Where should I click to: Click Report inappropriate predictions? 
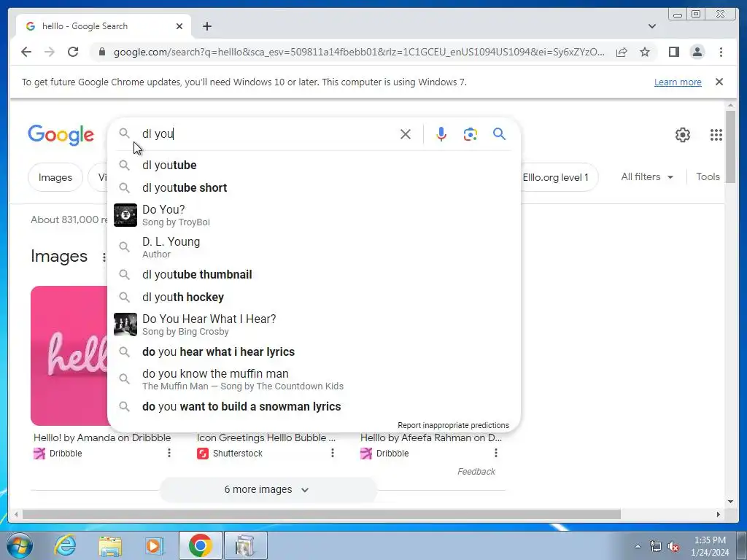coord(453,425)
